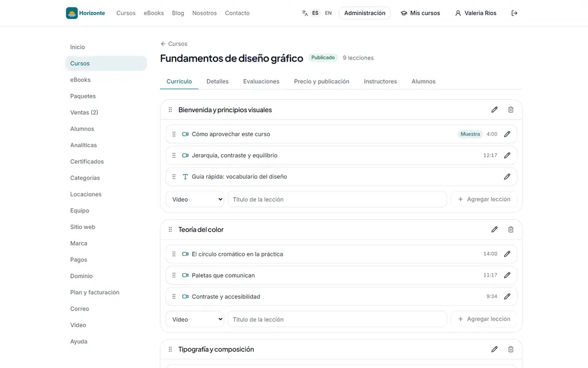
Task: Switch language to ES
Action: 315,13
